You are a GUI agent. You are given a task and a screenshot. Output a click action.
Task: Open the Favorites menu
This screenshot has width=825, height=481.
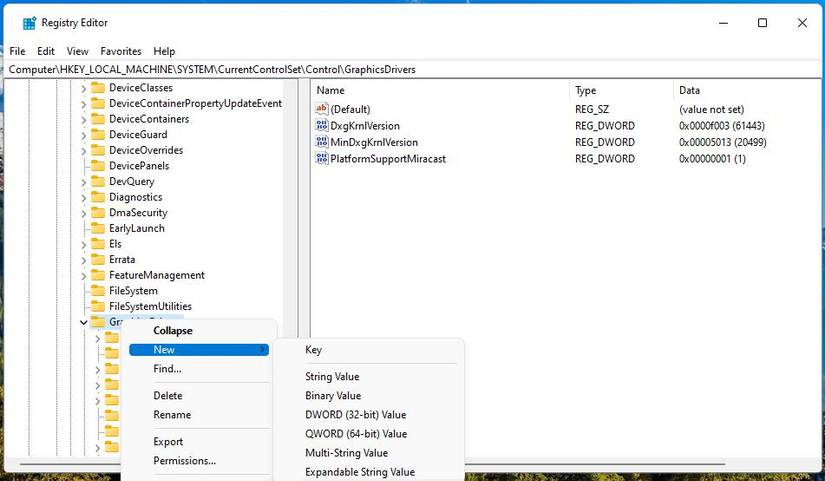pyautogui.click(x=121, y=51)
